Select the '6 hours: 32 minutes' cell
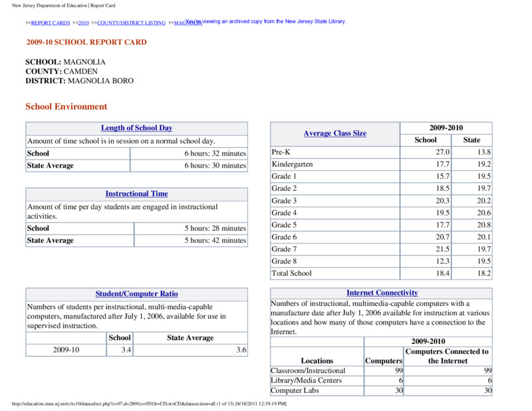Viewport: 532px width, 411px height. click(189, 154)
